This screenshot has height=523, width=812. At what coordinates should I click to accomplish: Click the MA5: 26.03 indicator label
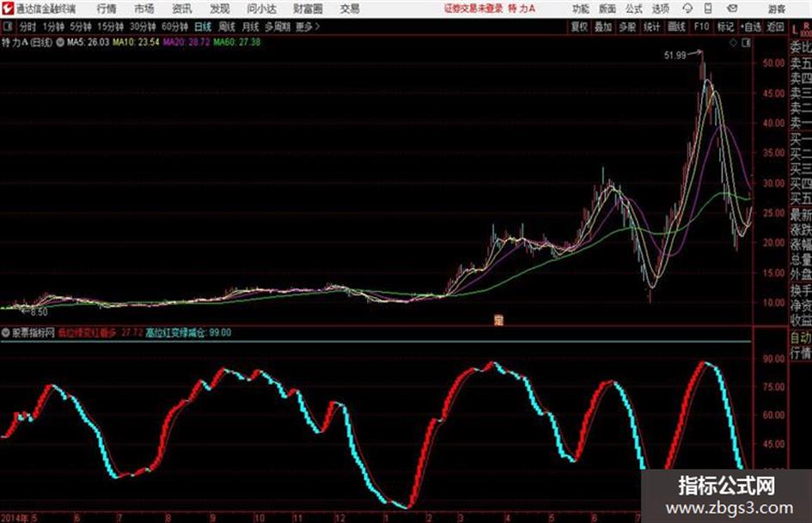[x=88, y=42]
